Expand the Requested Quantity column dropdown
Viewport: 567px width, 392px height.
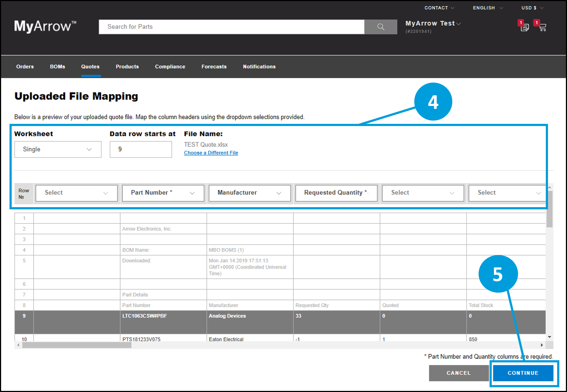click(x=336, y=193)
